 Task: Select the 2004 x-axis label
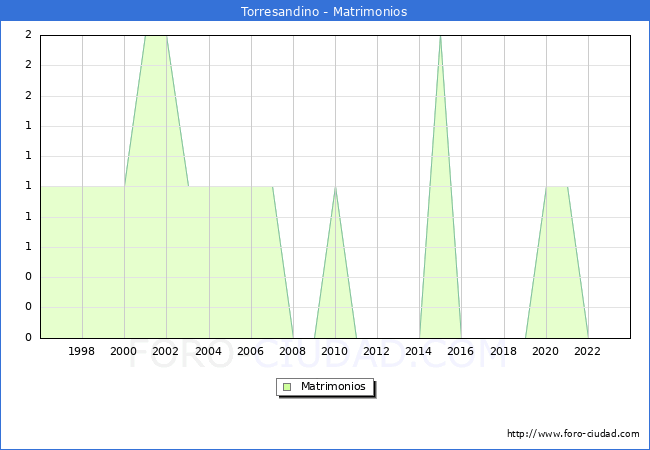click(209, 351)
